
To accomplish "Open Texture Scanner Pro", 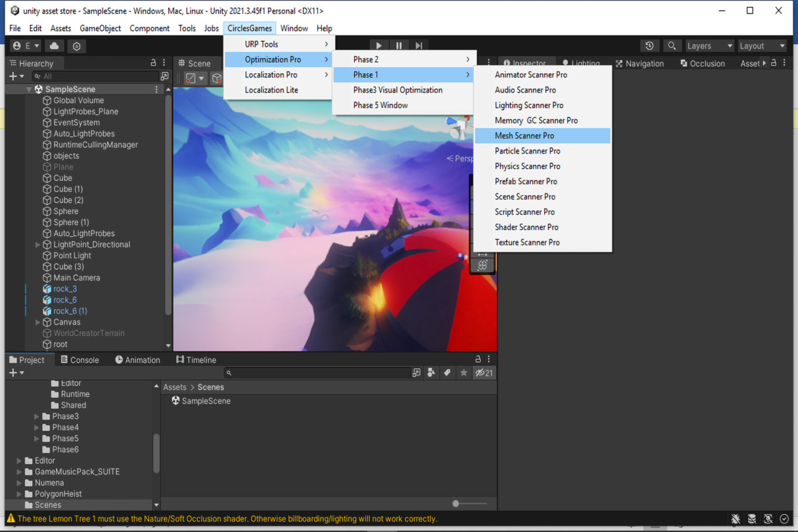I will [542, 243].
